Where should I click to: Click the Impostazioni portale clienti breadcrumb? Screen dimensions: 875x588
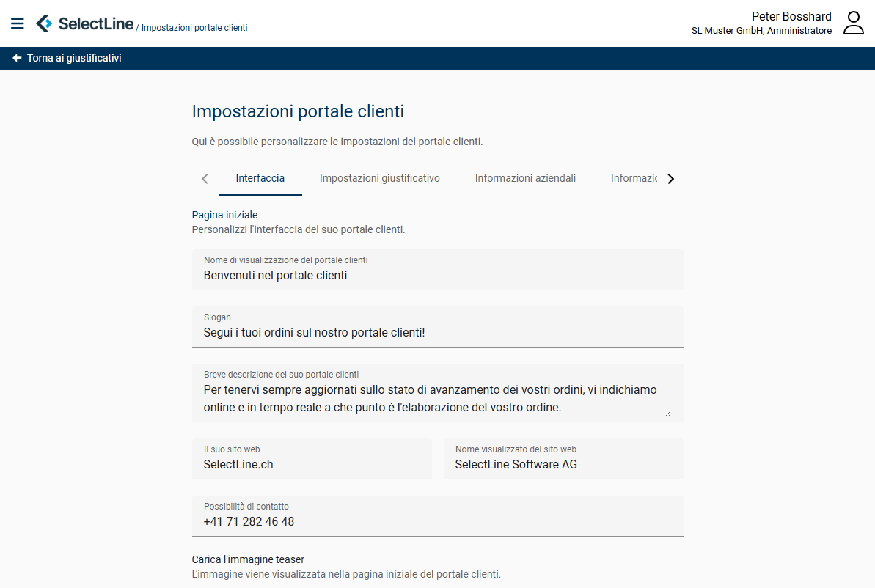click(194, 28)
